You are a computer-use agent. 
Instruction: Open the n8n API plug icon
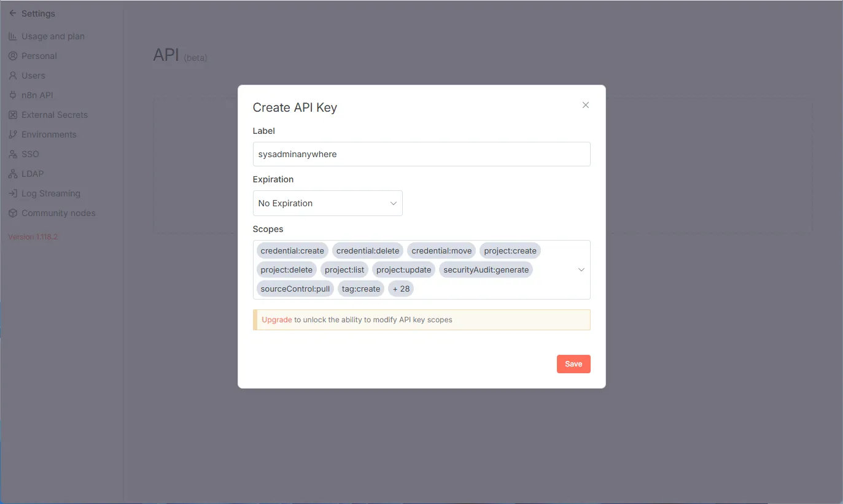click(12, 95)
